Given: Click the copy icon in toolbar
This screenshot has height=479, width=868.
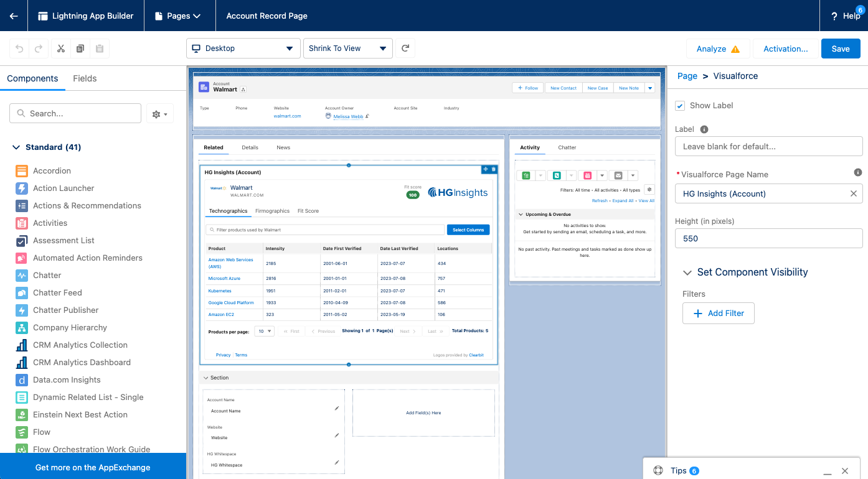Looking at the screenshot, I should pyautogui.click(x=80, y=49).
